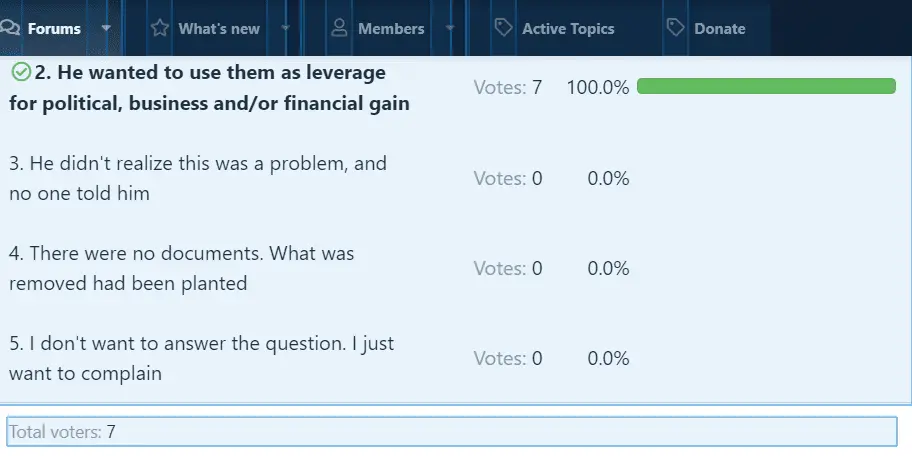Click the Forums speech bubbles icon
This screenshot has height=456, width=912.
pyautogui.click(x=10, y=28)
